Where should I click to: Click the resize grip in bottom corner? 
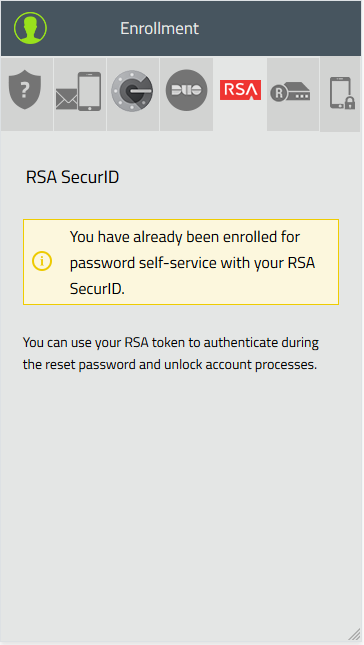tap(354, 634)
